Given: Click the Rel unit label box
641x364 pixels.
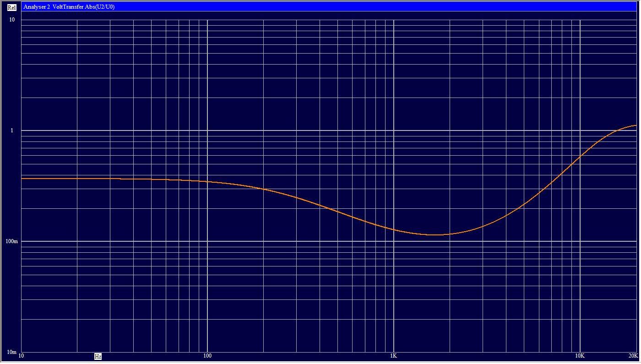Looking at the screenshot, I should click(x=12, y=7).
